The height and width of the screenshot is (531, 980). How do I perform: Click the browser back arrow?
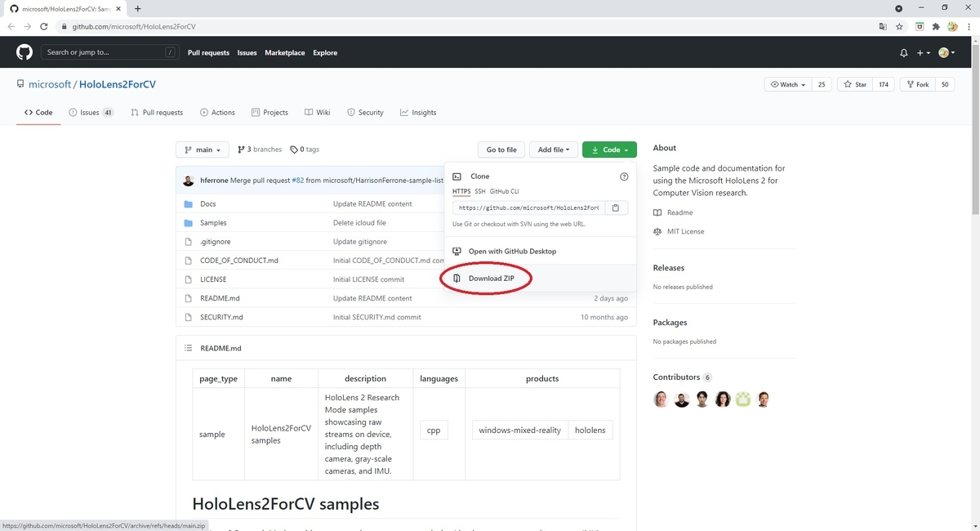(x=11, y=26)
